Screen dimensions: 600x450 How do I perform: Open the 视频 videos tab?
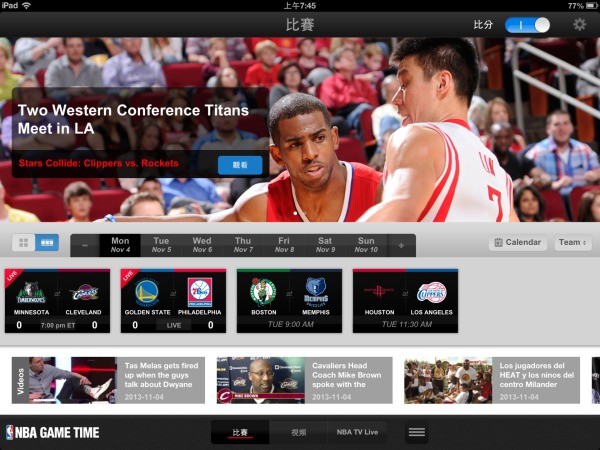[298, 432]
